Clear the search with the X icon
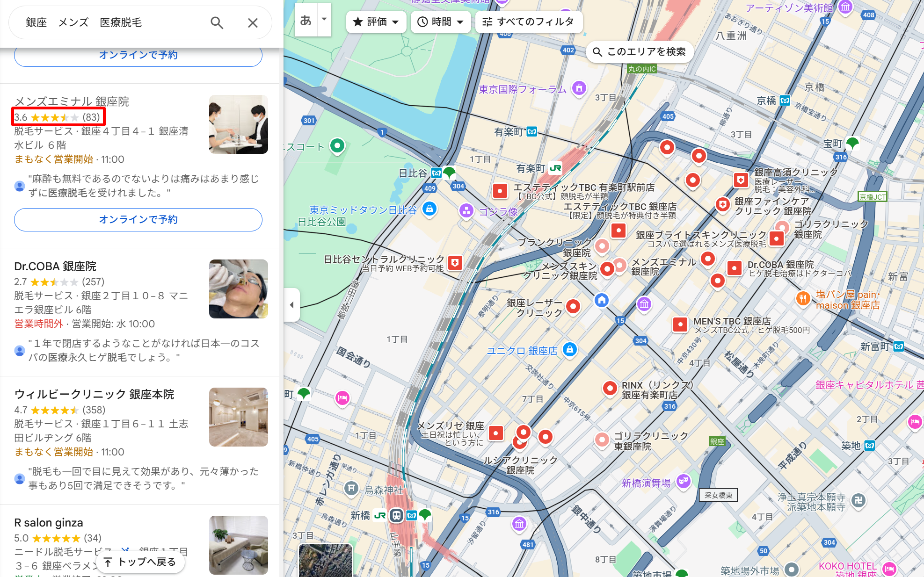This screenshot has width=924, height=577. (x=253, y=22)
